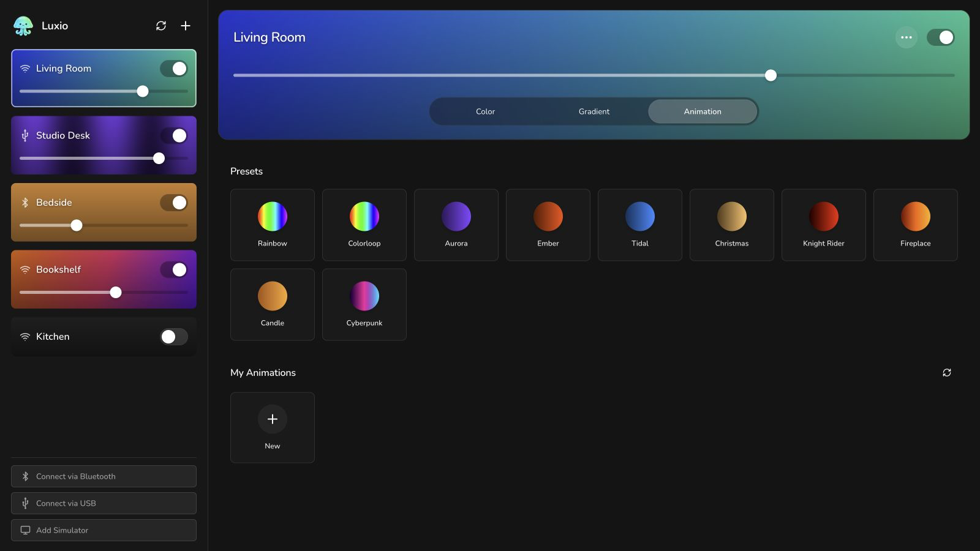Screen dimensions: 980x551
Task: Open the Living Room more options menu
Action: pyautogui.click(x=907, y=37)
